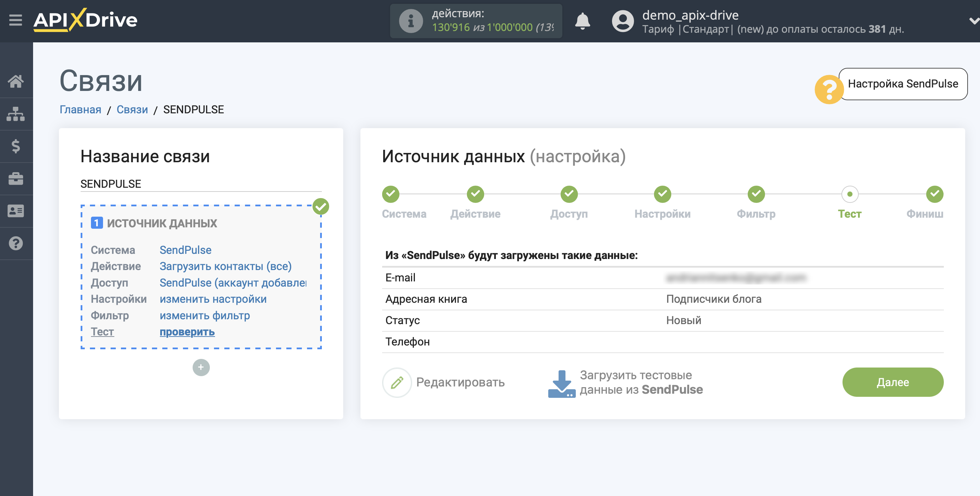The height and width of the screenshot is (496, 980).
Task: Click Финиш step checkmark circle
Action: 935,194
